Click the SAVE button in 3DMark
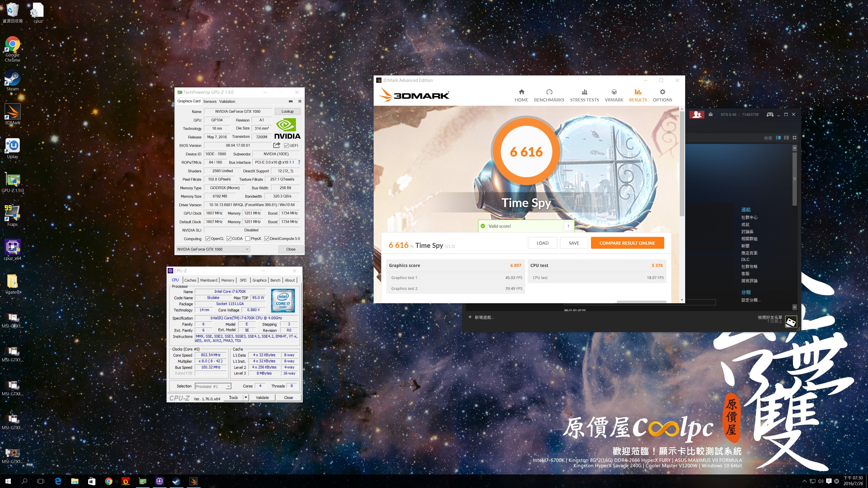 574,243
